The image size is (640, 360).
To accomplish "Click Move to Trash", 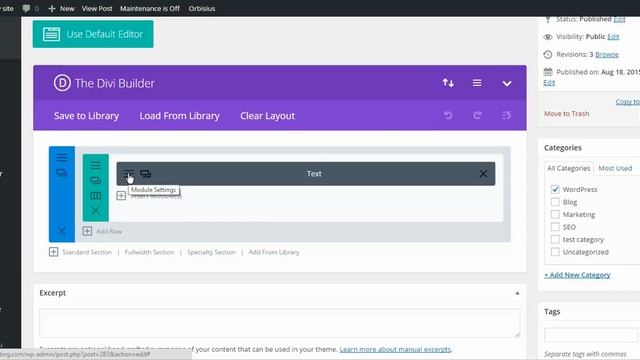I will (x=567, y=113).
